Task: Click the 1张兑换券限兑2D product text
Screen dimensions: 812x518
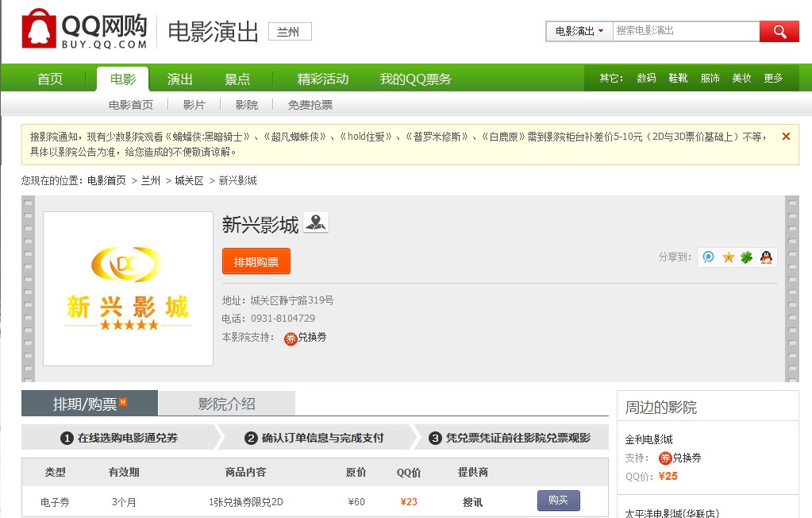Action: 246,502
